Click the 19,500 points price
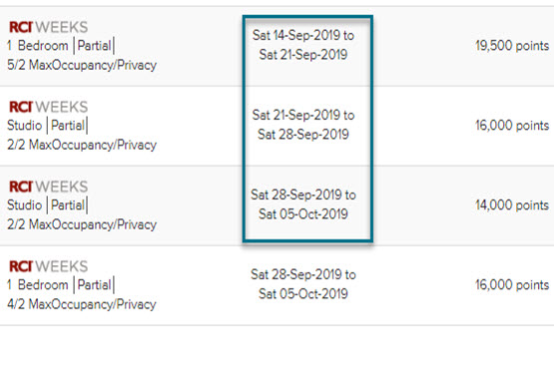 pyautogui.click(x=512, y=46)
